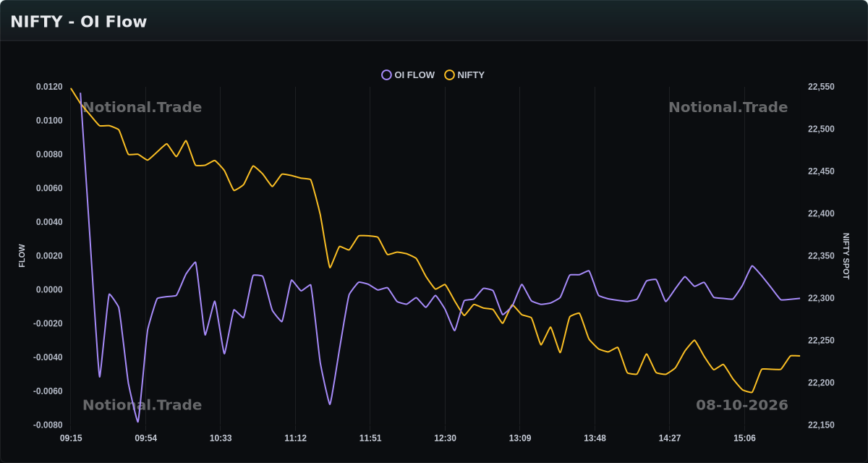The height and width of the screenshot is (463, 868).
Task: Click the 22,550 spot axis value
Action: [x=821, y=87]
